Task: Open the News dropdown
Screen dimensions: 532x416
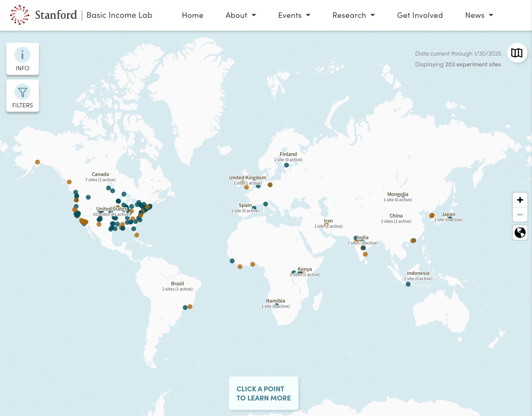Action: click(479, 15)
